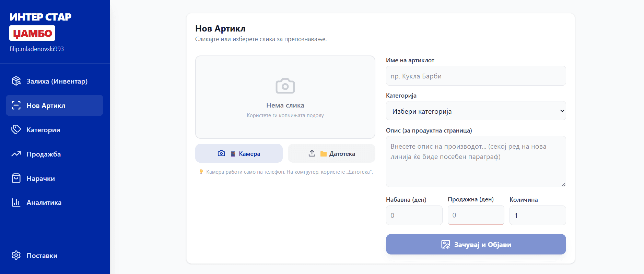Viewport: 644px width, 274px height.
Task: Click the Аналитика bar chart icon
Action: pyautogui.click(x=16, y=202)
